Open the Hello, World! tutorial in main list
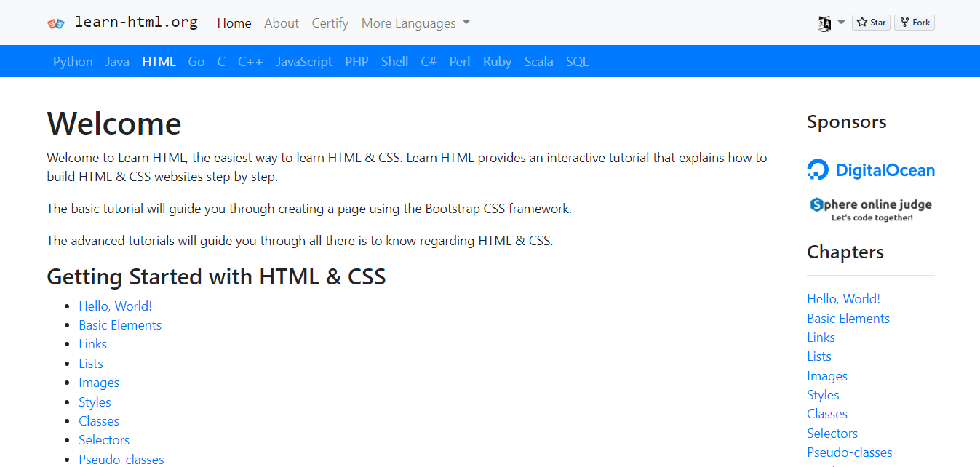The image size is (980, 467). (x=115, y=306)
